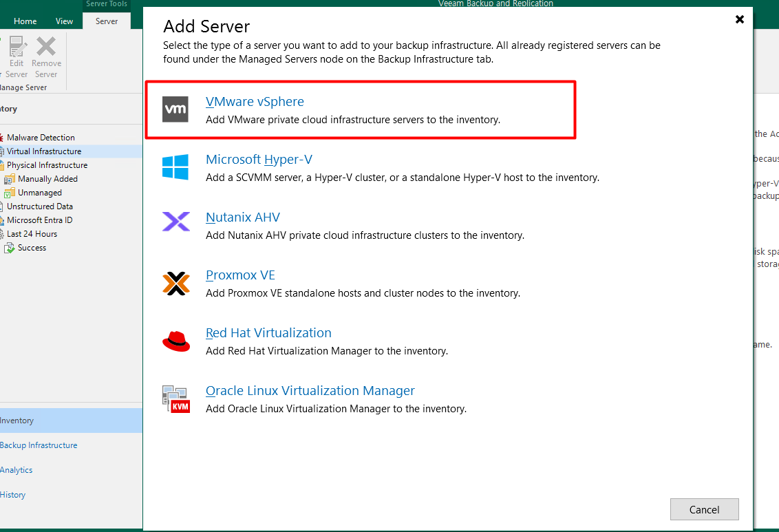Switch to the Home ribbon tab
The width and height of the screenshot is (779, 532).
coord(25,21)
